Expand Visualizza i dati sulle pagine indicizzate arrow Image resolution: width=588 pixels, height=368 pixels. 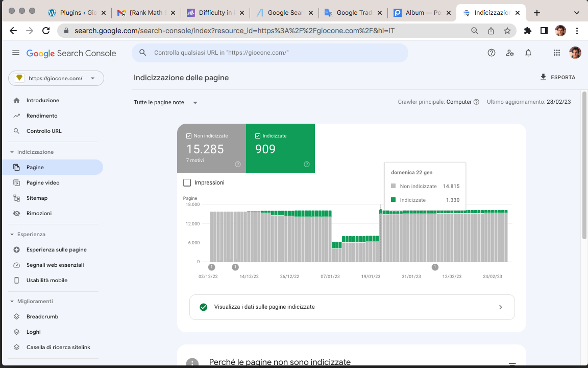(x=501, y=307)
